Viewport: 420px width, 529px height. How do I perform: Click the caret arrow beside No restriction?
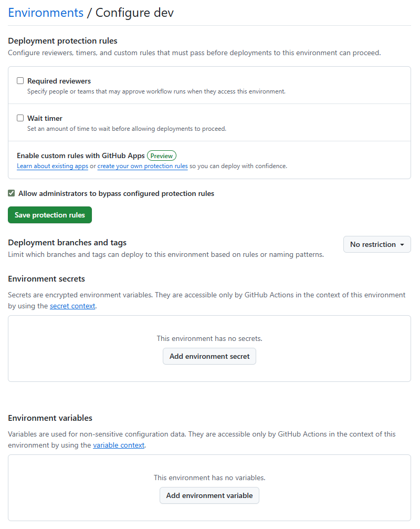click(402, 245)
